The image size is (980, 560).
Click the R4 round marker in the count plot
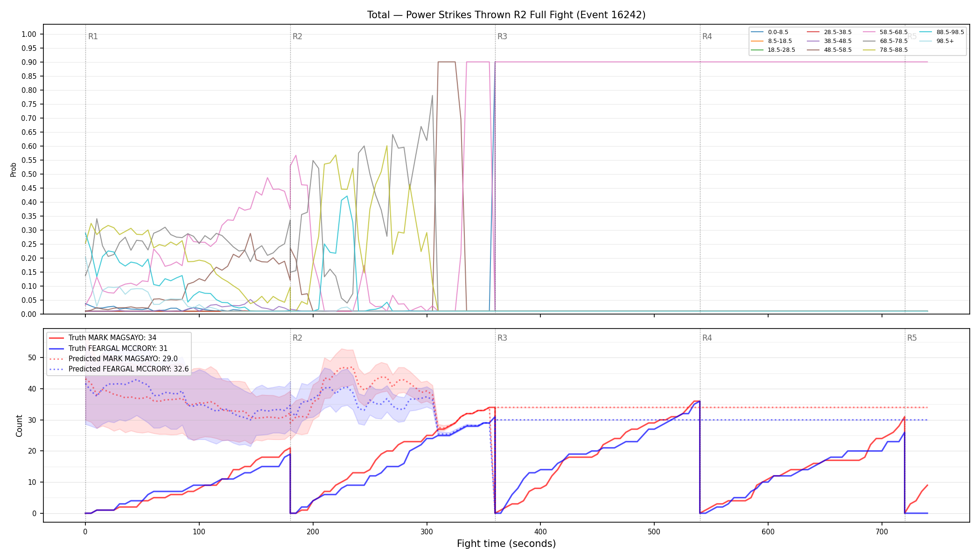[707, 338]
